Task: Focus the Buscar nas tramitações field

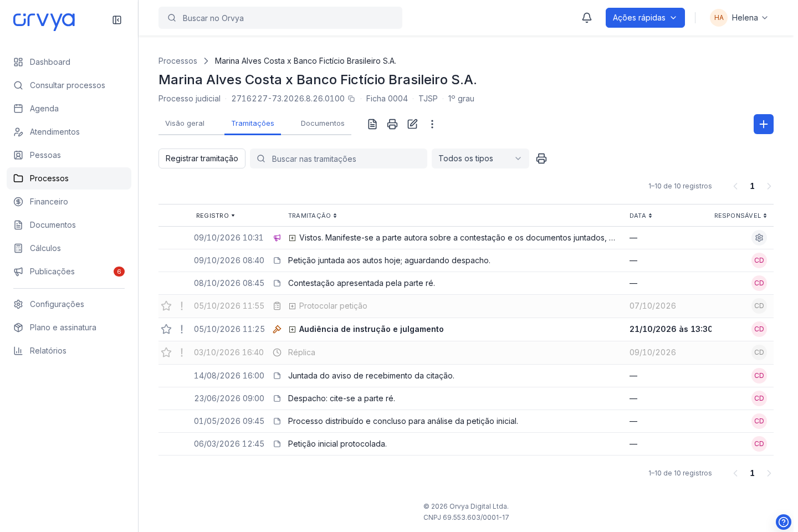Action: 339,158
